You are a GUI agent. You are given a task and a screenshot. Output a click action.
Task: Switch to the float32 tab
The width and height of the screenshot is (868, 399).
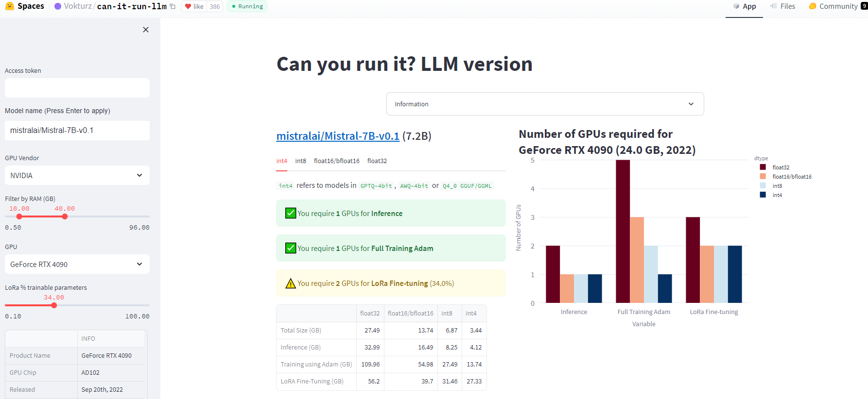[377, 161]
